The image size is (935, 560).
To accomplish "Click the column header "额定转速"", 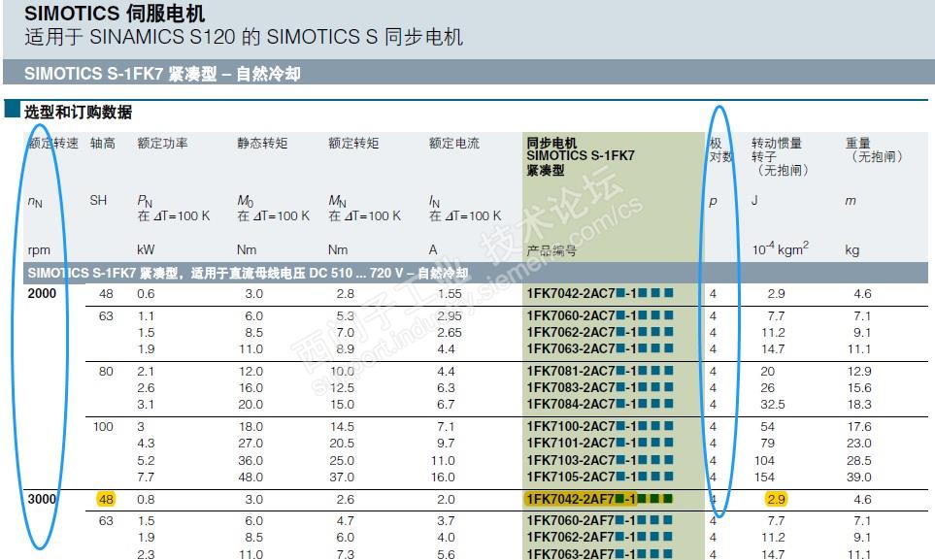I will click(53, 143).
